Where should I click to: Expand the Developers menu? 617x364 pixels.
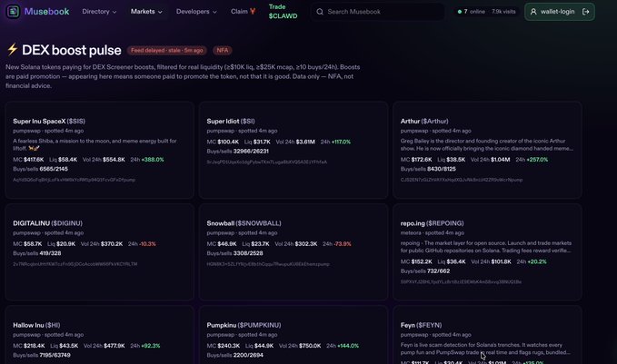point(196,12)
